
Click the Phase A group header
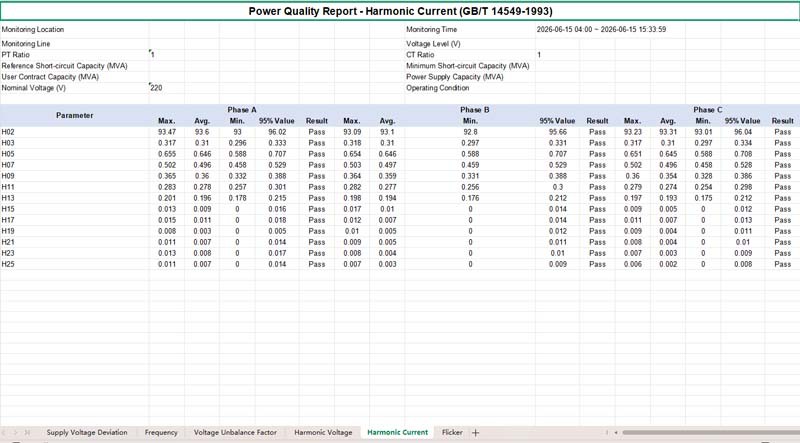point(242,110)
